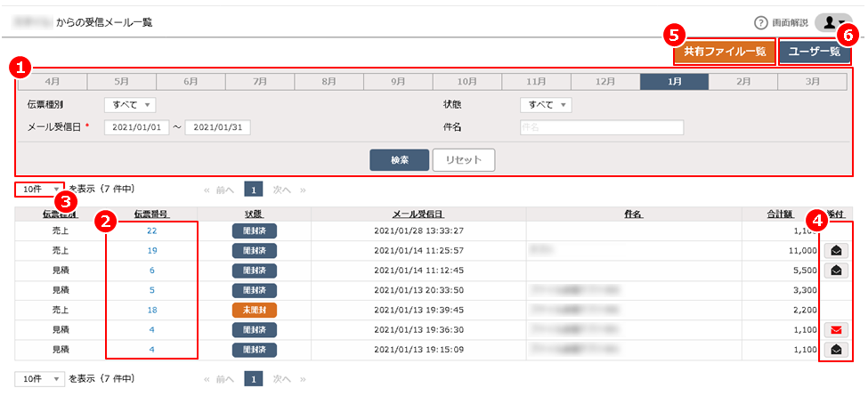This screenshot has height=396, width=868.
Task: Select the 12月 month tab
Action: tap(604, 81)
